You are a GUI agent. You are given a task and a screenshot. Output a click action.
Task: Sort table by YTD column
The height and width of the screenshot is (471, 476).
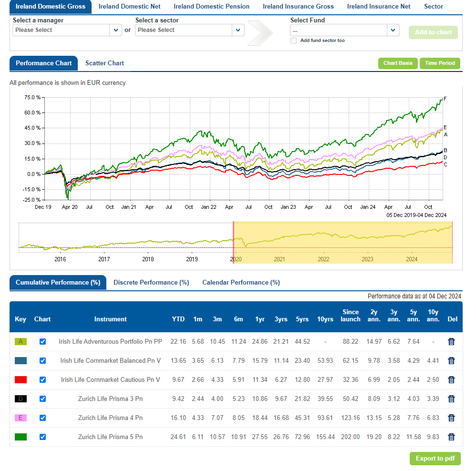178,319
